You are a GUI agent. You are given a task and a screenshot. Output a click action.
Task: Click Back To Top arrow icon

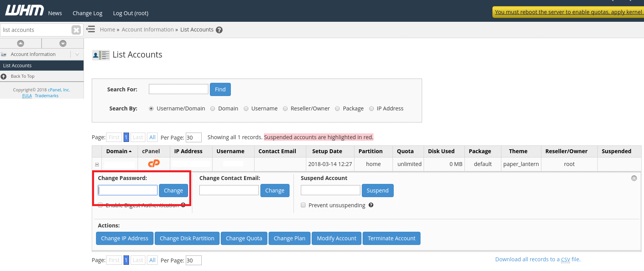3,77
